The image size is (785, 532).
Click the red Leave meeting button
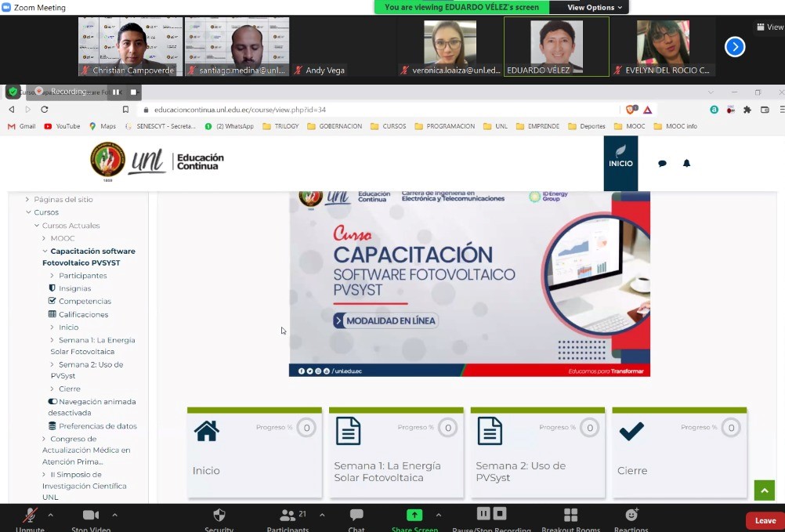(x=765, y=520)
